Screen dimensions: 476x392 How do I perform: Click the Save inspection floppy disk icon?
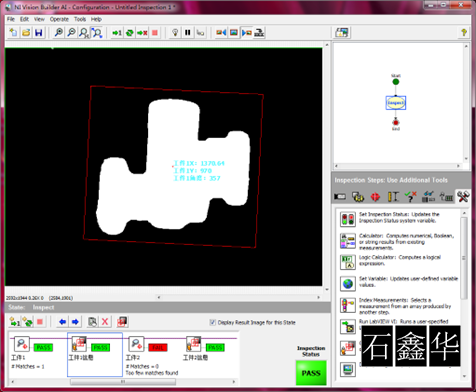click(39, 33)
